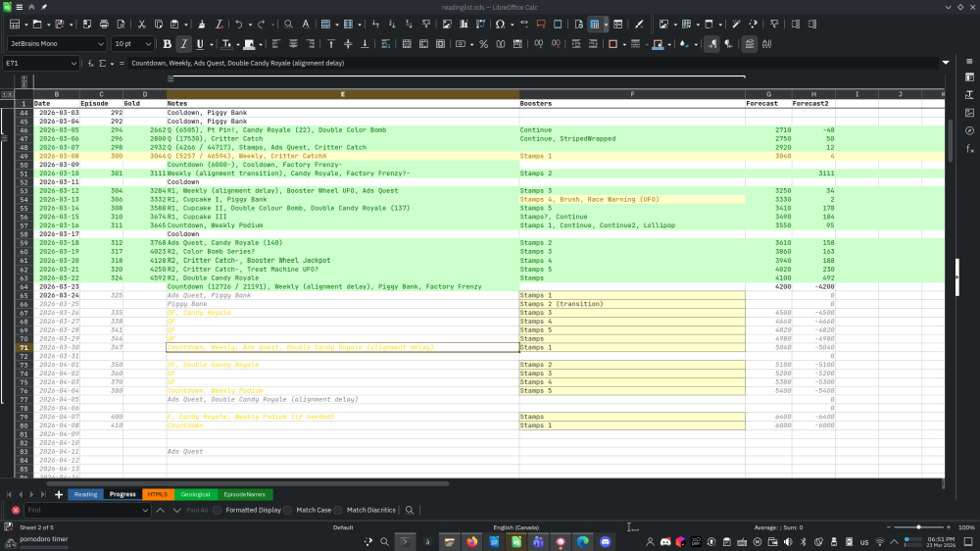This screenshot has height=551, width=980.
Task: Expand the Name Box E71 dropdown
Action: click(73, 63)
